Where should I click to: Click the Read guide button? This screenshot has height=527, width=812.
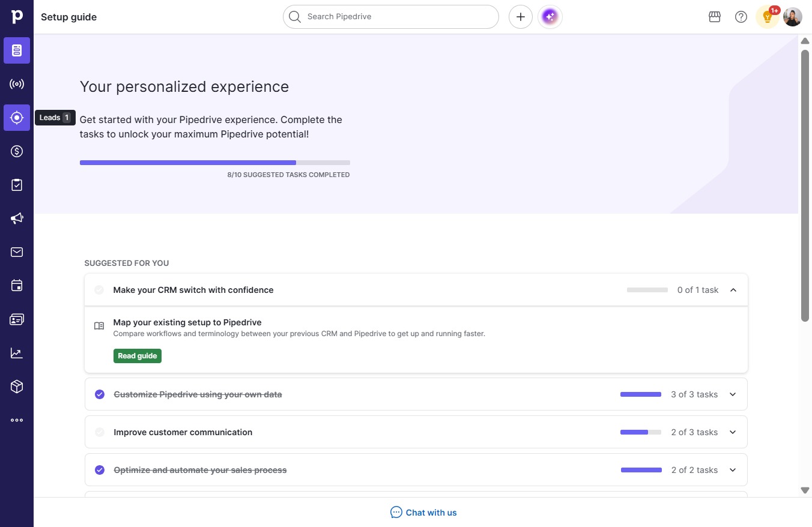[x=138, y=356]
